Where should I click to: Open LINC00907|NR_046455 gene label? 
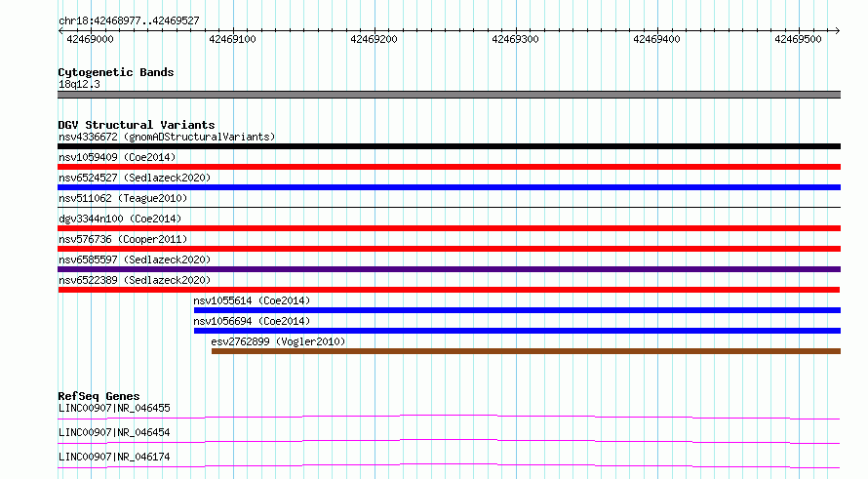coord(114,408)
